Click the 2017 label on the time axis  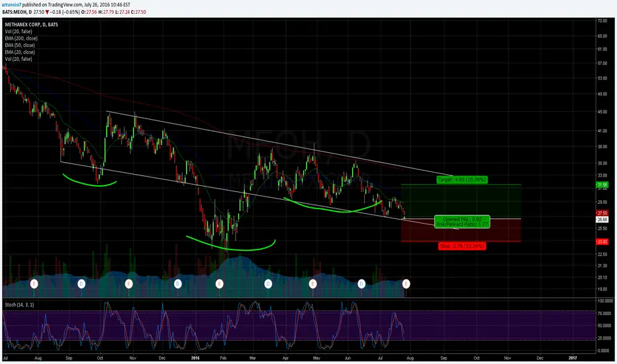573,358
